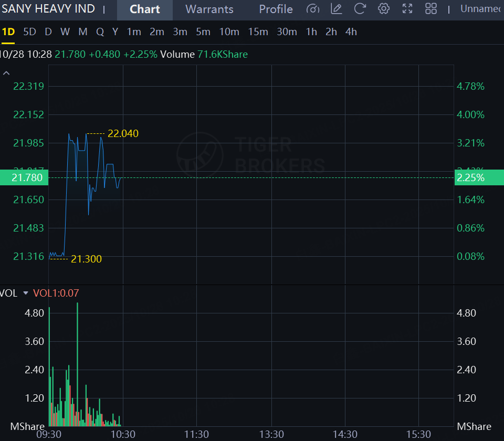This screenshot has height=441, width=504.
Task: Click the 4.78% percent axis label
Action: point(470,86)
